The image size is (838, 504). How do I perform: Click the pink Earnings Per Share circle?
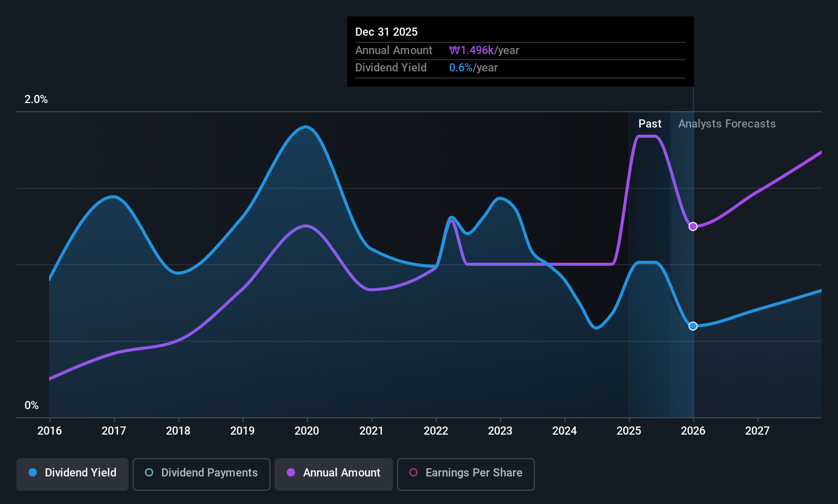click(x=413, y=472)
